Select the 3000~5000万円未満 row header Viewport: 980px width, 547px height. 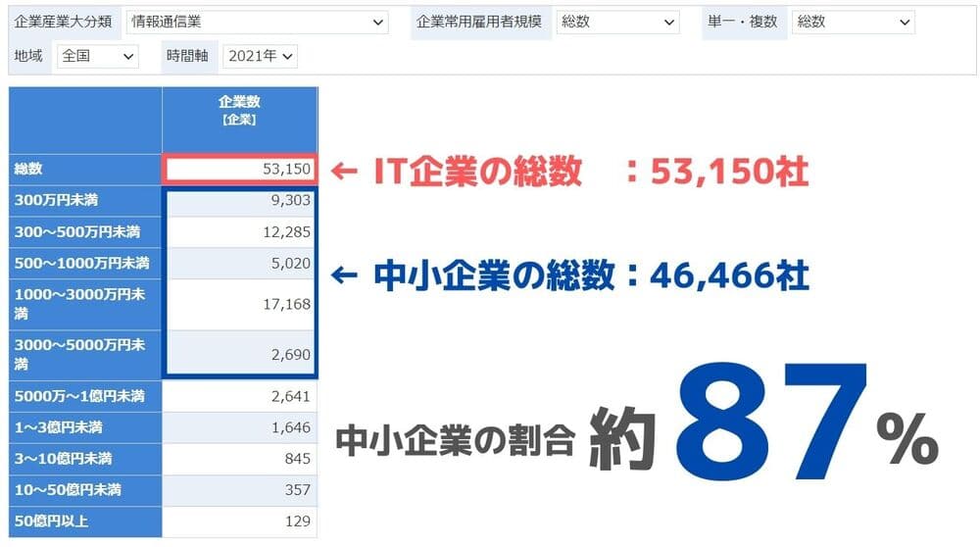[85, 355]
